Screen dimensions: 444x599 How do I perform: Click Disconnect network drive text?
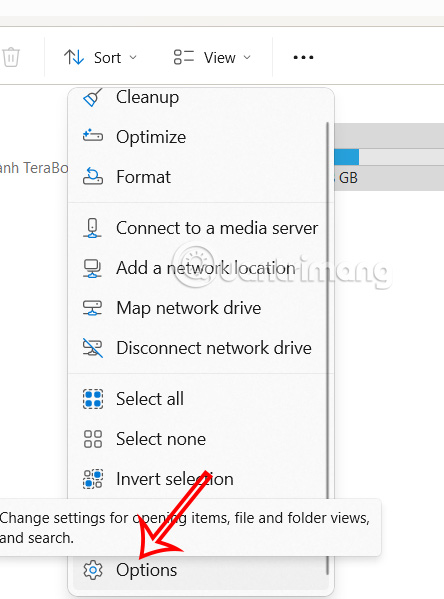[x=214, y=348]
